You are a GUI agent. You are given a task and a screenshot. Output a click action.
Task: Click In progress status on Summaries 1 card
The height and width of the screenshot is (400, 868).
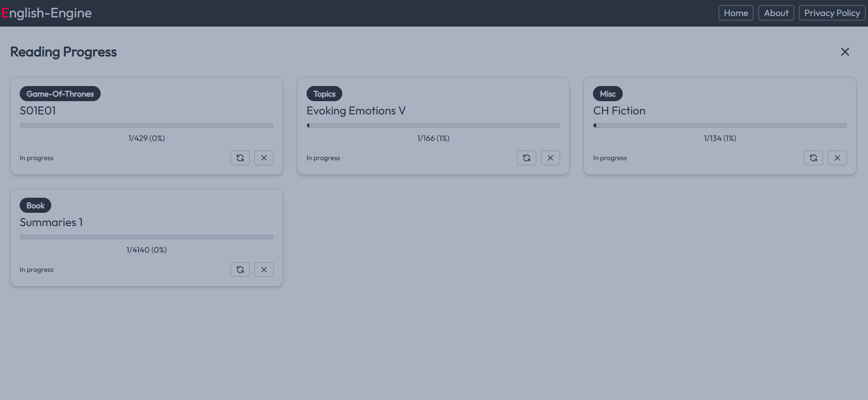pyautogui.click(x=37, y=270)
